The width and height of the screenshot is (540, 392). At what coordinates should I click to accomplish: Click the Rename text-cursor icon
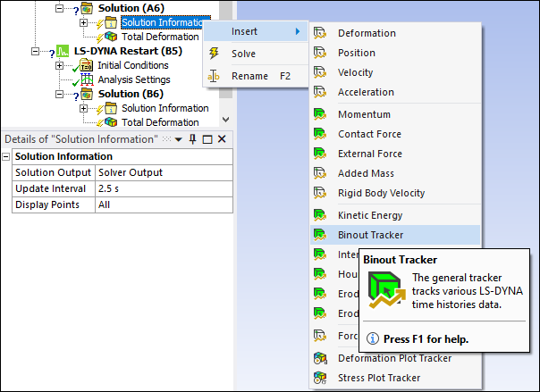[x=214, y=76]
